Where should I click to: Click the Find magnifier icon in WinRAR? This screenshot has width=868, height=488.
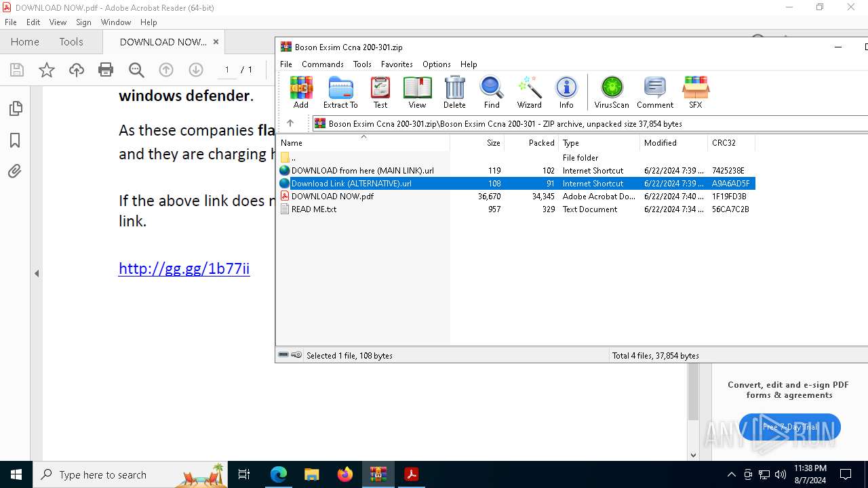click(x=492, y=92)
